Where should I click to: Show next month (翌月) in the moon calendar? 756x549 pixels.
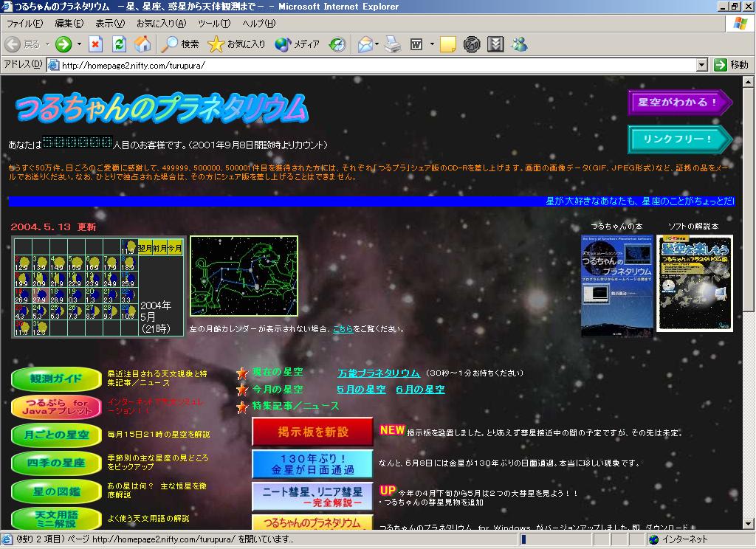pyautogui.click(x=145, y=248)
